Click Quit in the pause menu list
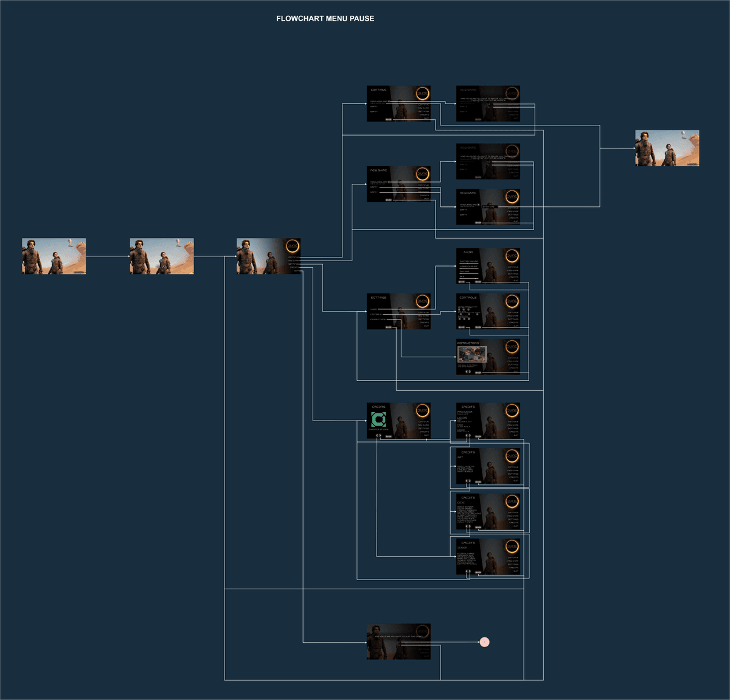The width and height of the screenshot is (730, 700). coord(296,271)
